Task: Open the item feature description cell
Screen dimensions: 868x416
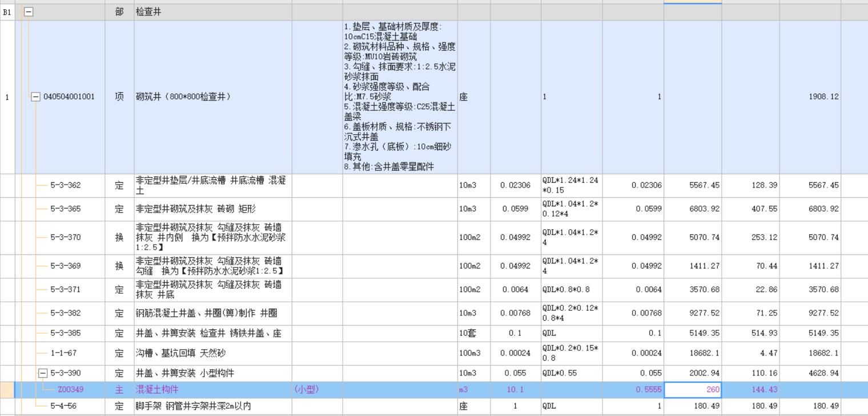Action: tap(400, 97)
